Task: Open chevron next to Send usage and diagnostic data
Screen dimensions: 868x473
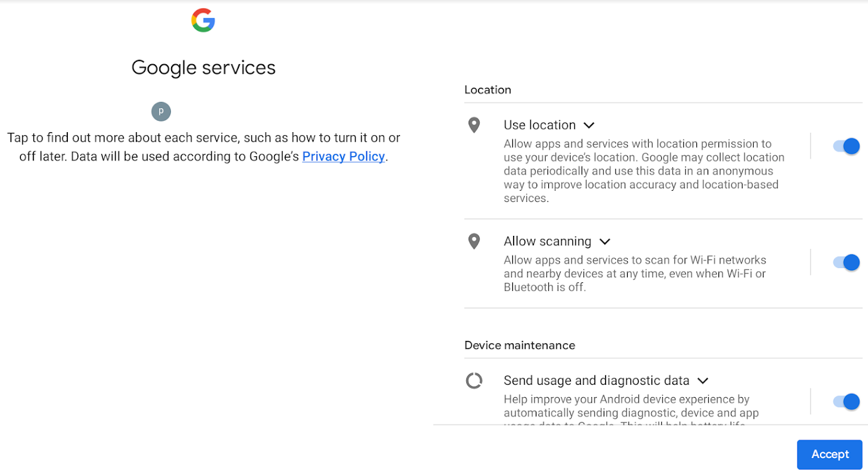Action: [703, 381]
